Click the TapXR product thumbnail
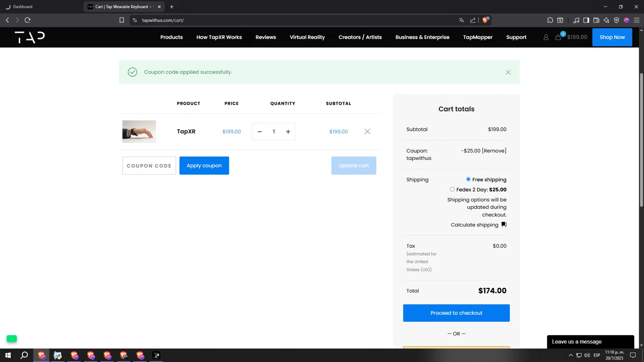The width and height of the screenshot is (644, 362). [x=139, y=132]
